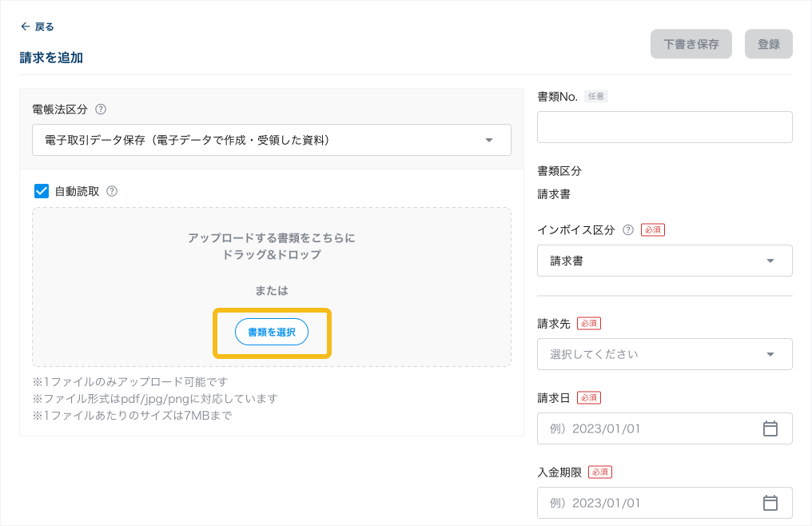The height and width of the screenshot is (526, 812).
Task: Click the help icon next to 自動読取
Action: (112, 191)
